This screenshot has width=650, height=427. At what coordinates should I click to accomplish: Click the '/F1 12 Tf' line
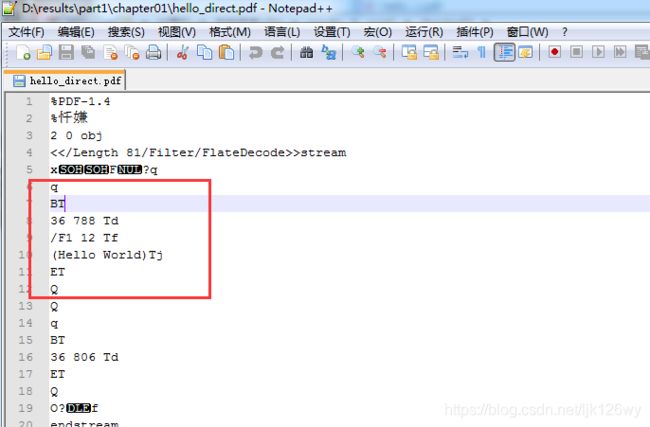(x=84, y=238)
